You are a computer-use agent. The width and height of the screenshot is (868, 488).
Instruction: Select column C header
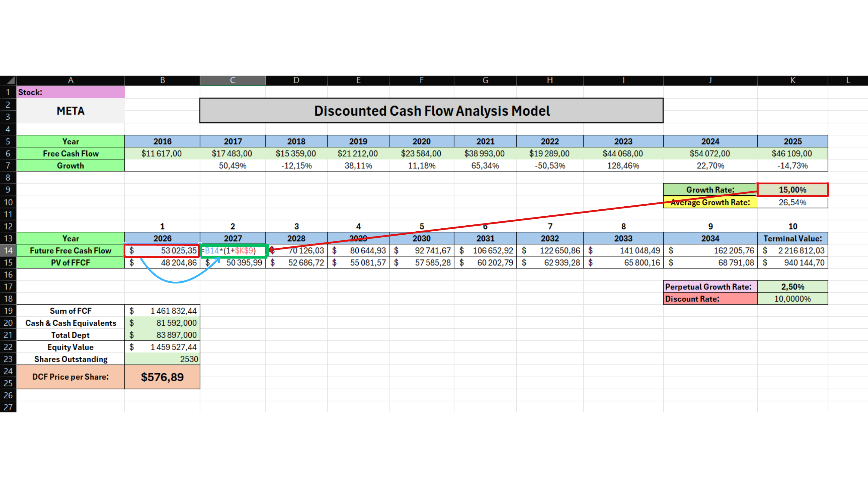pyautogui.click(x=232, y=80)
